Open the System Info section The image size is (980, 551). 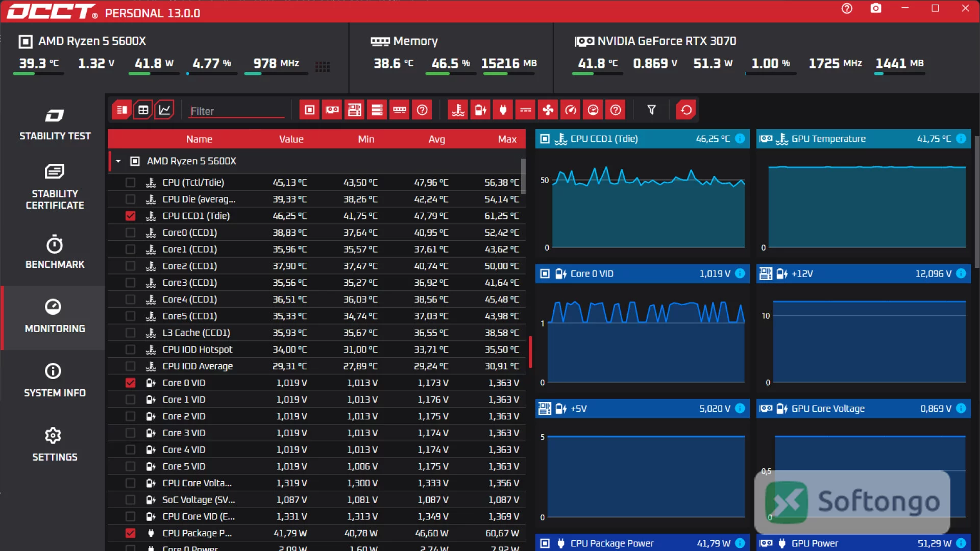point(55,381)
